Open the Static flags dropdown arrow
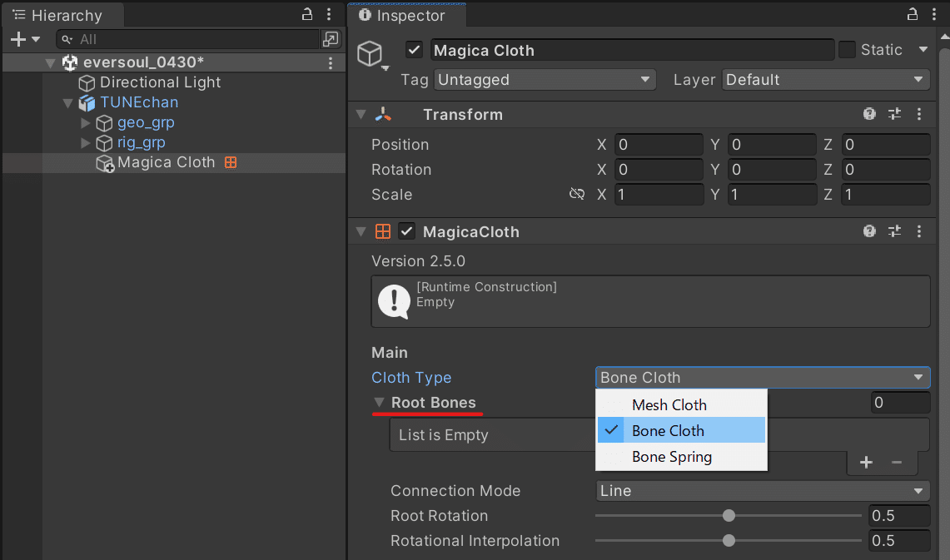Screen dimensions: 950x560 point(923,50)
